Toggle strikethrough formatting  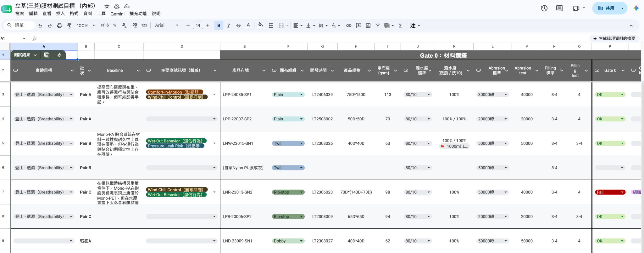click(x=238, y=26)
